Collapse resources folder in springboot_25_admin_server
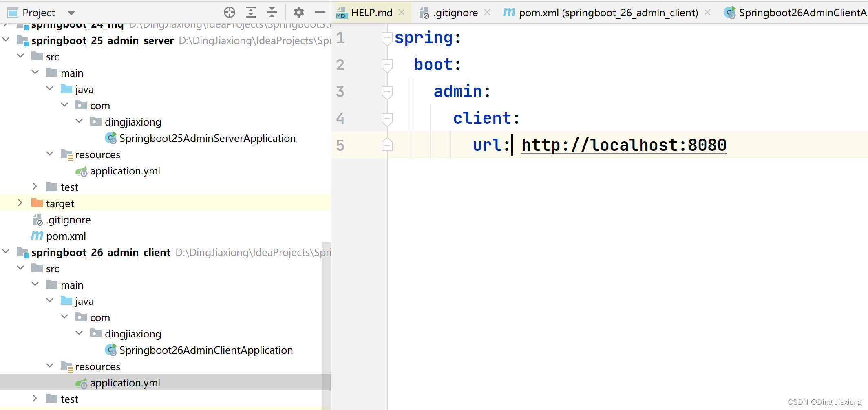Image resolution: width=868 pixels, height=410 pixels. click(50, 154)
